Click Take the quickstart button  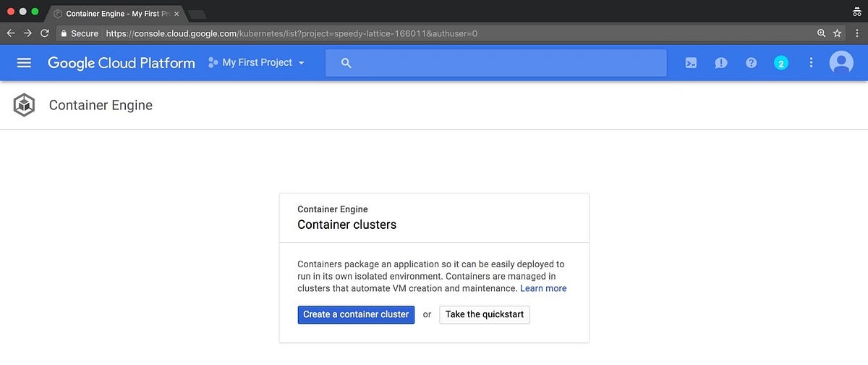(485, 314)
